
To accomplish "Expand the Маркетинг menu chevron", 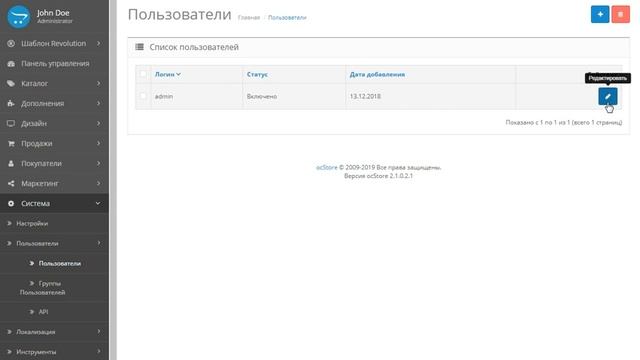I will click(x=98, y=183).
